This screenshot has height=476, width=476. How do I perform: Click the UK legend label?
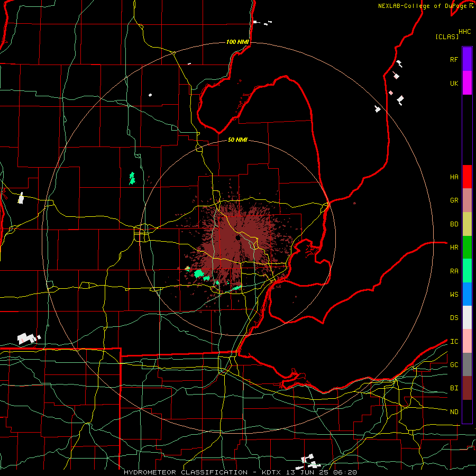[454, 83]
